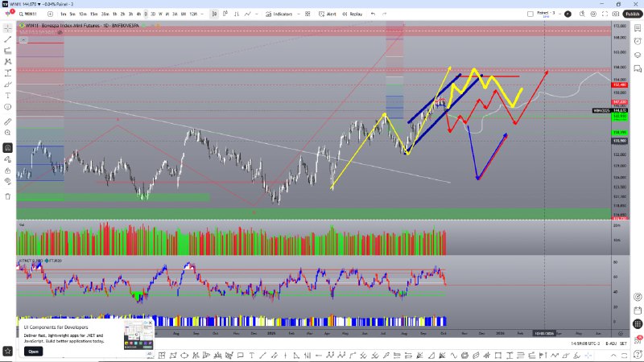The width and height of the screenshot is (644, 362).
Task: Switch to the 1h timeframe
Action: [x=114, y=14]
